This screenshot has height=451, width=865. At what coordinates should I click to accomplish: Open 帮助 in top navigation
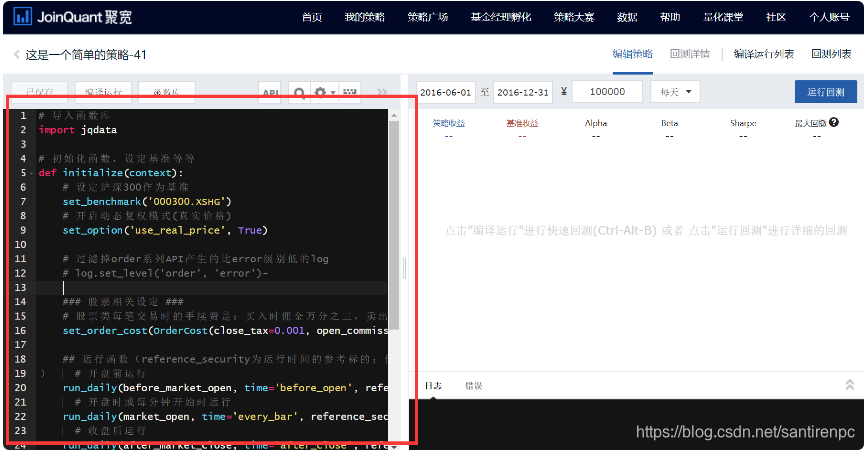(x=670, y=17)
